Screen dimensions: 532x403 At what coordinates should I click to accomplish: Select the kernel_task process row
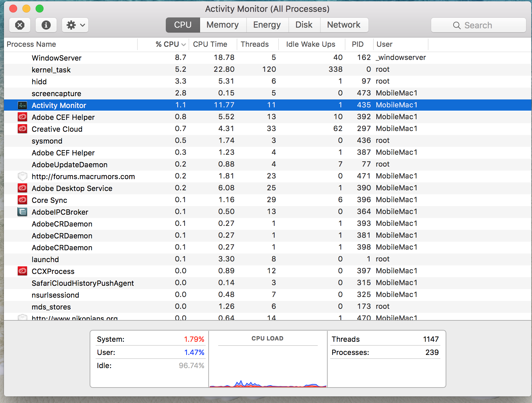coord(268,69)
